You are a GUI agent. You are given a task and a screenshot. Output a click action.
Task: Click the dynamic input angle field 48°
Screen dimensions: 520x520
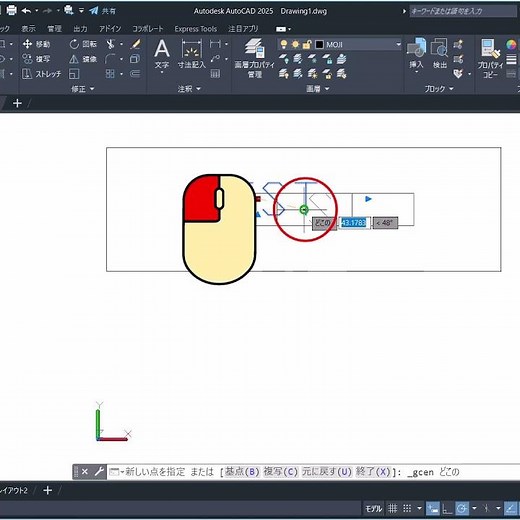(x=385, y=223)
